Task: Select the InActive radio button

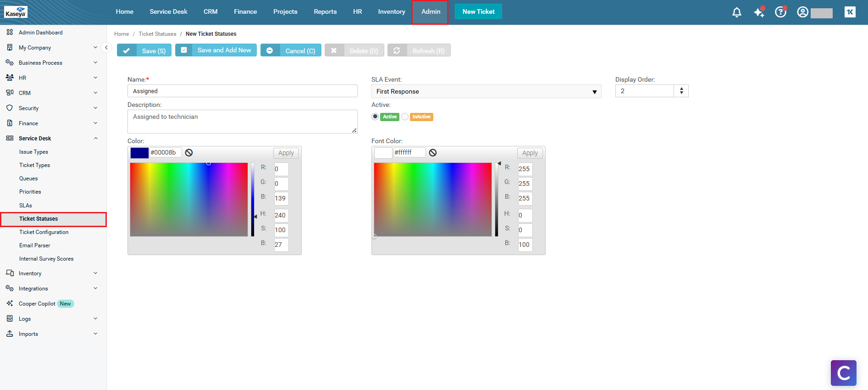Action: (x=405, y=117)
